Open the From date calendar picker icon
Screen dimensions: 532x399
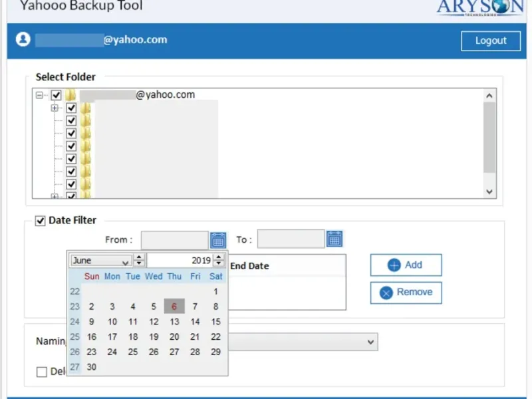point(218,240)
